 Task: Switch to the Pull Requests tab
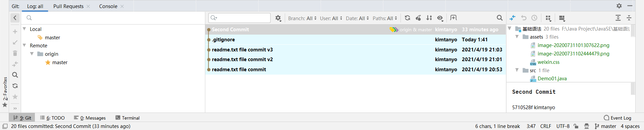pyautogui.click(x=68, y=6)
